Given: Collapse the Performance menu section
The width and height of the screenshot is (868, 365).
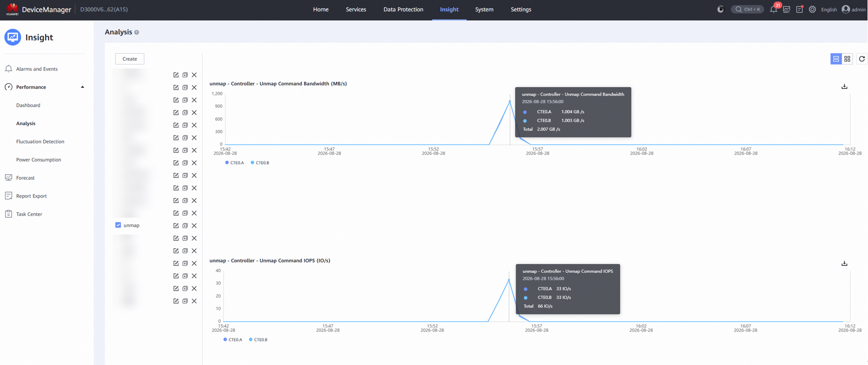Looking at the screenshot, I should pyautogui.click(x=82, y=87).
